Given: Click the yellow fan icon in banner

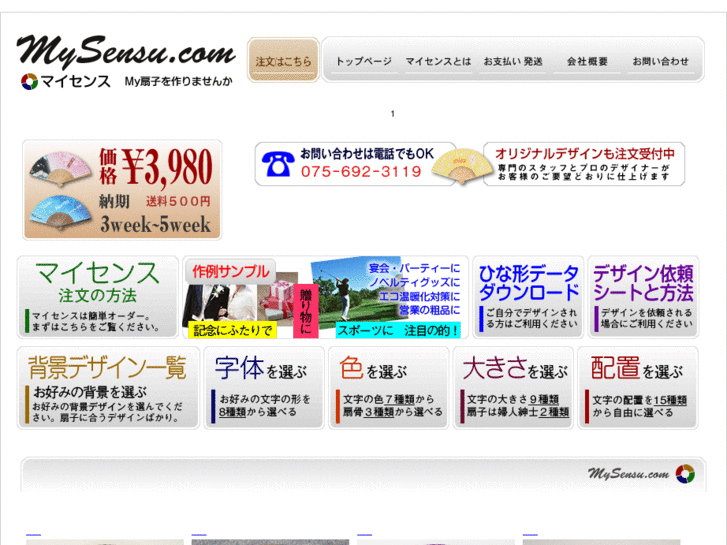Looking at the screenshot, I should (462, 166).
